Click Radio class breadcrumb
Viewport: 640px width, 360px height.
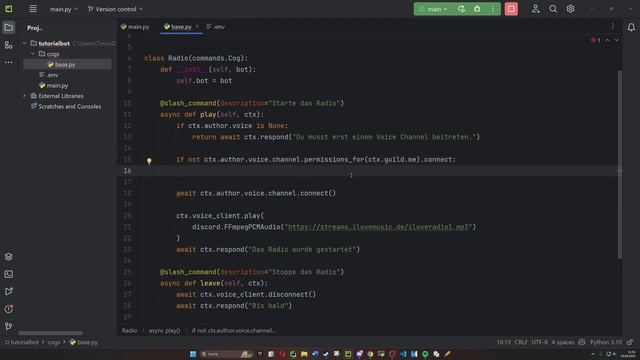129,331
